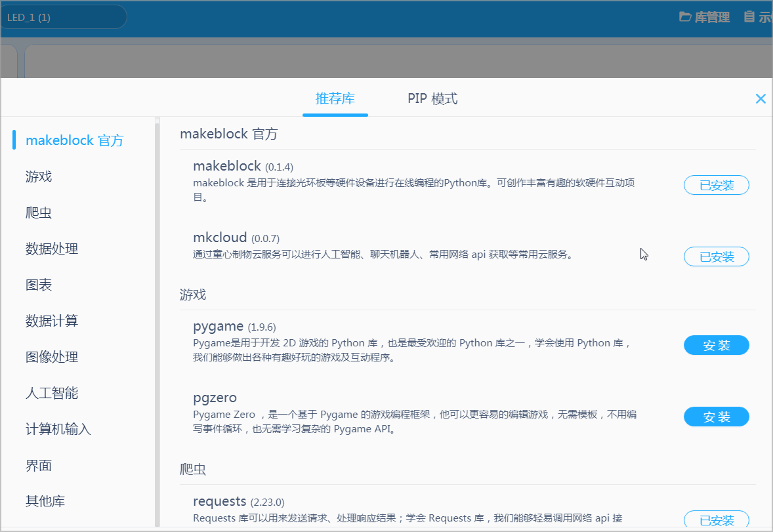Click the requests (2.23.0) library title

(239, 501)
